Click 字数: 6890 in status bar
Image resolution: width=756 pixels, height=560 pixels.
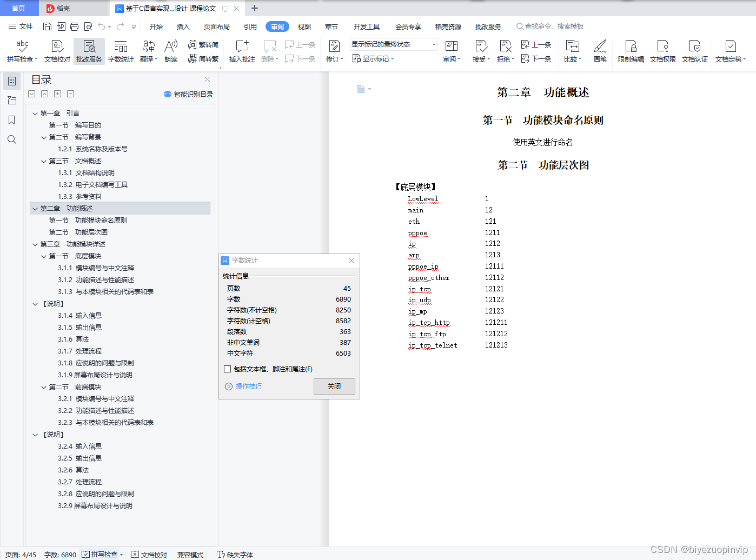click(x=60, y=555)
